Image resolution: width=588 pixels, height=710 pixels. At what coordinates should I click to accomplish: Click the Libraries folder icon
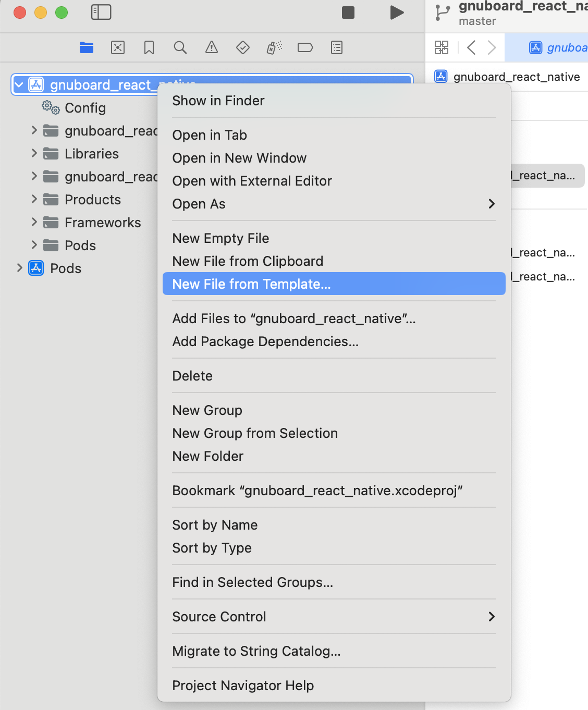pos(51,153)
